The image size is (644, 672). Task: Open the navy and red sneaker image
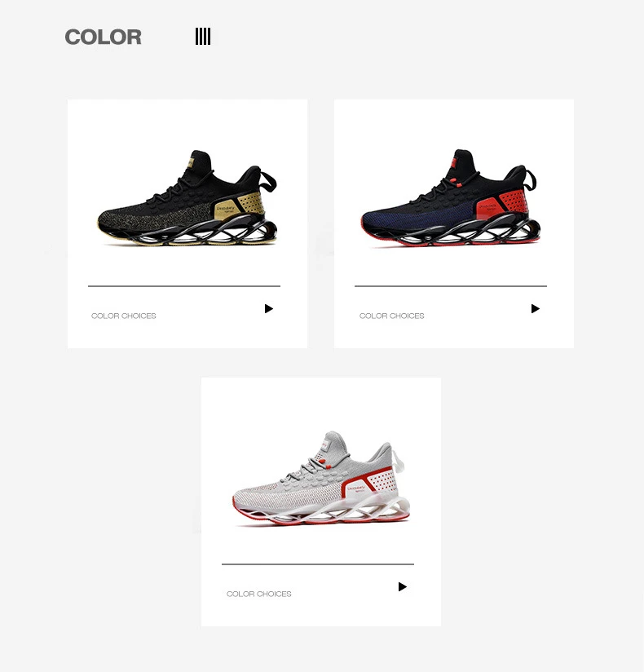click(x=450, y=198)
